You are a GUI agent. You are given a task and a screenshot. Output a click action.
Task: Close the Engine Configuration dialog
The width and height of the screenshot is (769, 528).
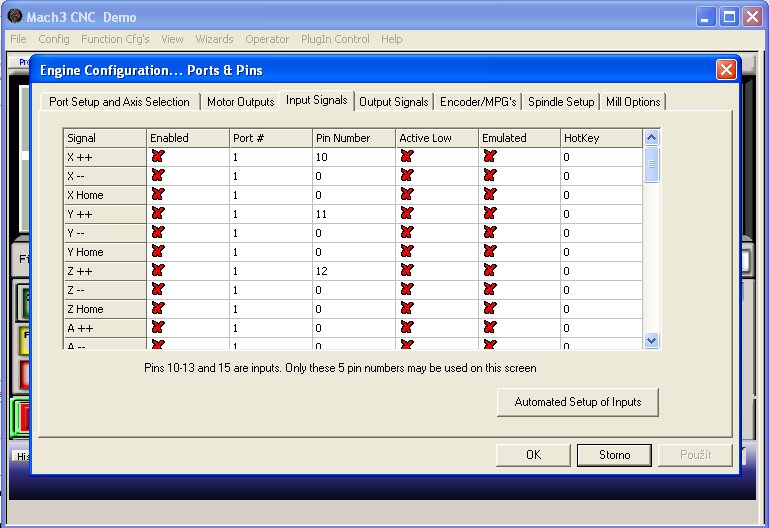pyautogui.click(x=726, y=70)
